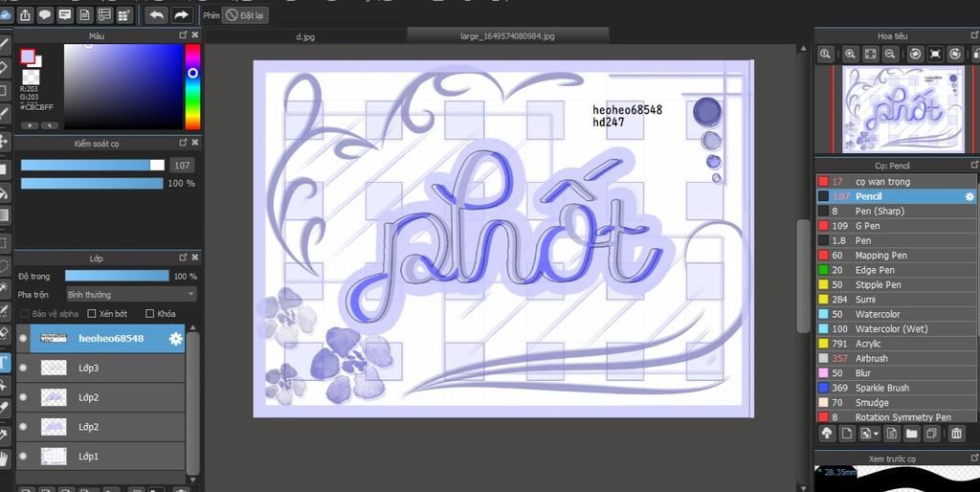Toggle visibility of Lớp1 layer
This screenshot has height=492, width=980.
pos(23,457)
